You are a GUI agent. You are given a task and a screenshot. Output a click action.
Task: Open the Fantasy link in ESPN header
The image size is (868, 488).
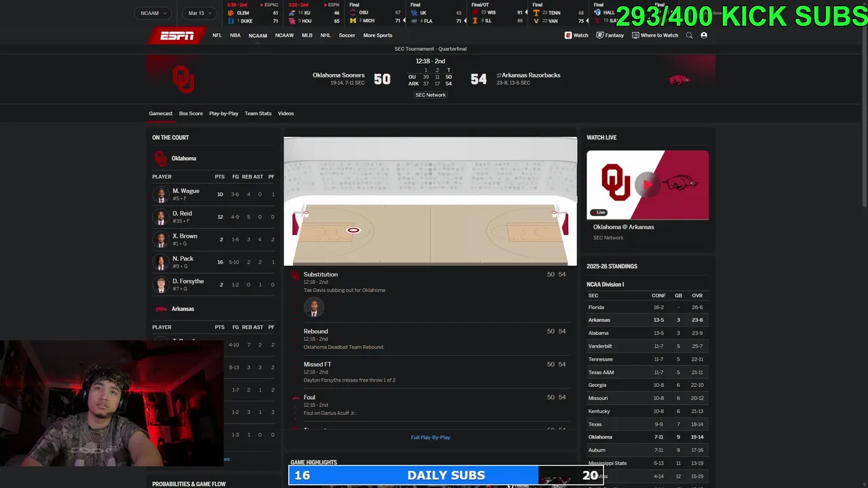tap(610, 35)
